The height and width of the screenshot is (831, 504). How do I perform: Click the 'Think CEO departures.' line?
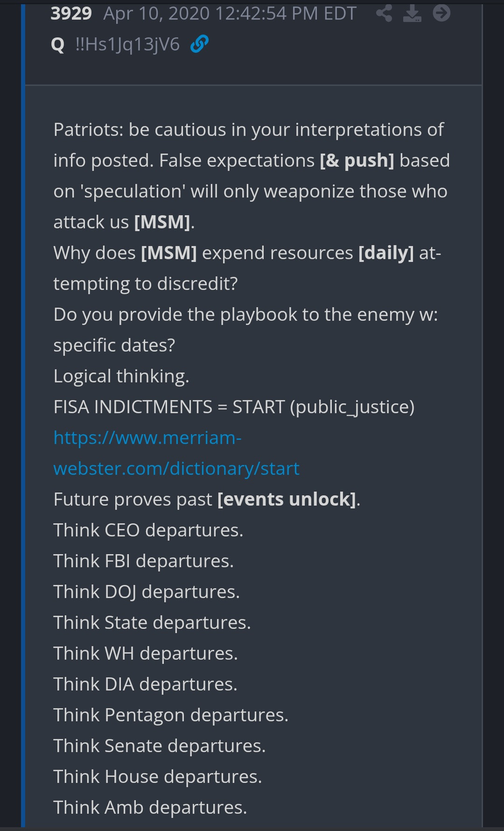point(148,530)
